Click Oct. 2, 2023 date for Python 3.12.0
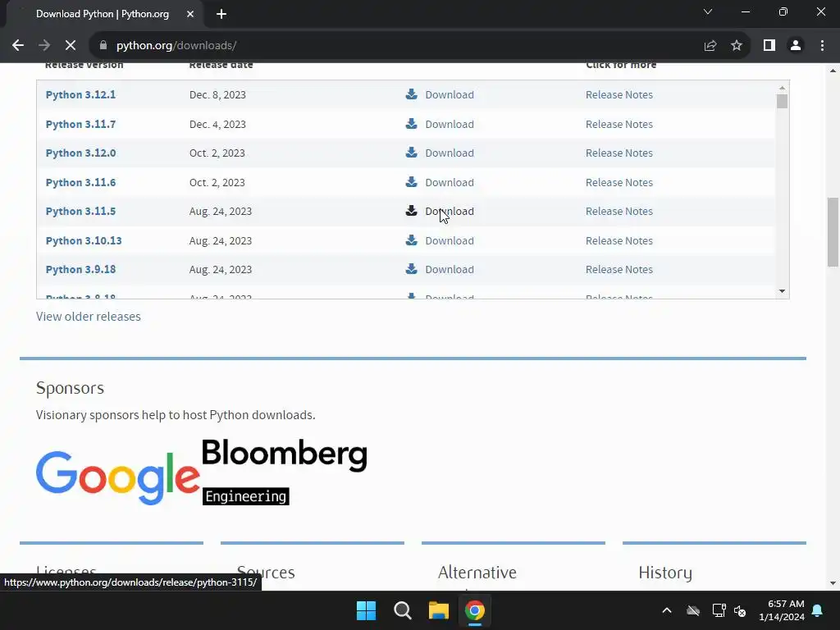The height and width of the screenshot is (630, 840). 217,153
